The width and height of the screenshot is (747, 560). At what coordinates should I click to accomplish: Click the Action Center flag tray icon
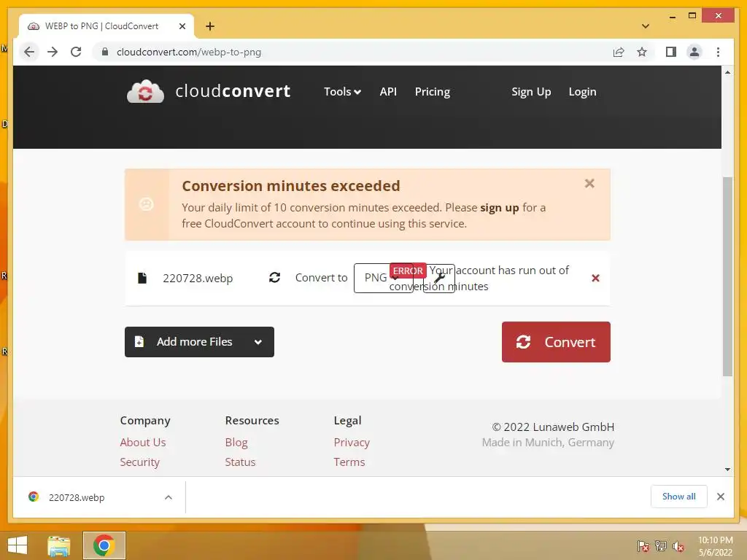pyautogui.click(x=643, y=545)
